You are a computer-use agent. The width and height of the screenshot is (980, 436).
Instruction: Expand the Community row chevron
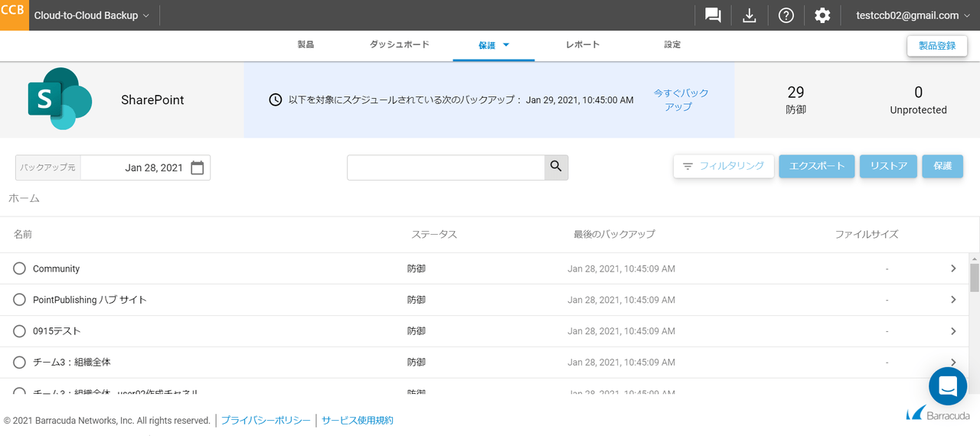[x=953, y=268]
